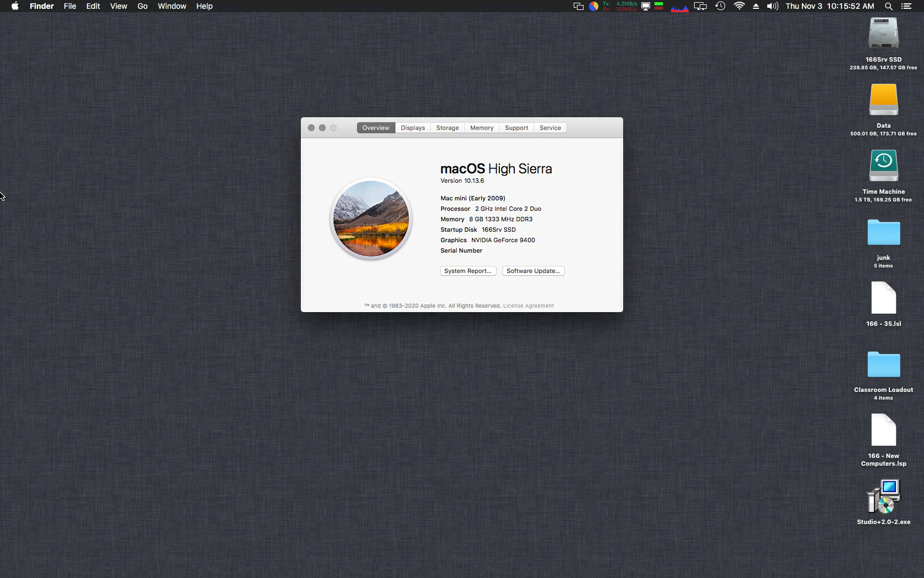Open the Apple menu
924x578 pixels.
coord(15,6)
